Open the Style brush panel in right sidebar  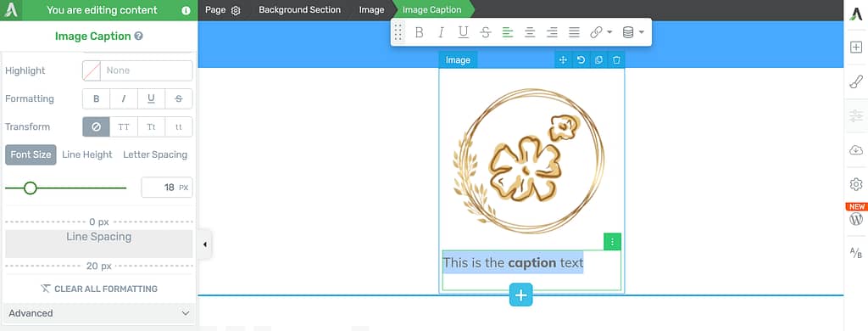point(856,82)
